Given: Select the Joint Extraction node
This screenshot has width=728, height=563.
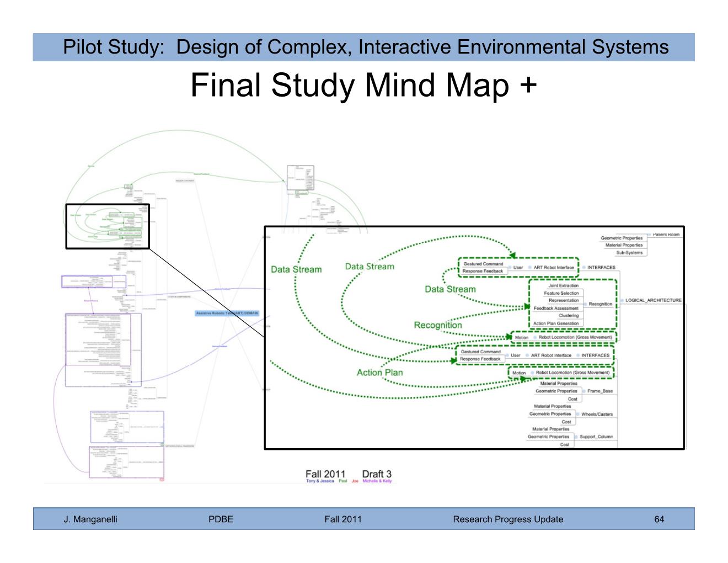Looking at the screenshot, I should (x=563, y=286).
